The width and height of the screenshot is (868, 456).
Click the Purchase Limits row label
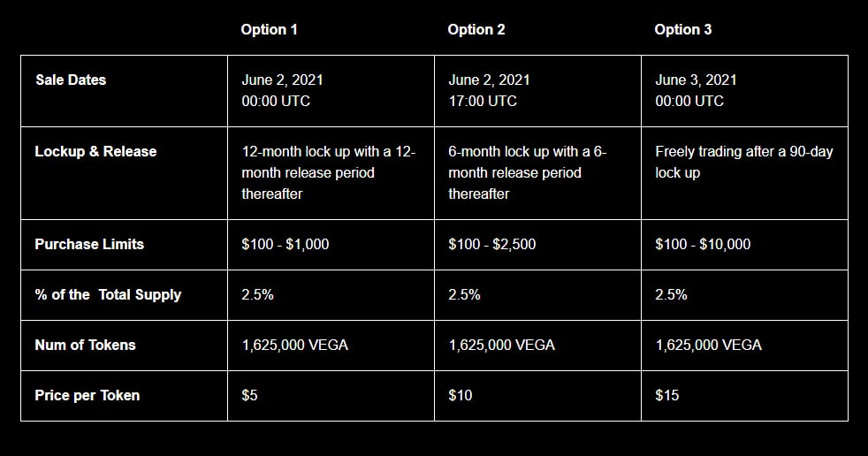click(89, 244)
